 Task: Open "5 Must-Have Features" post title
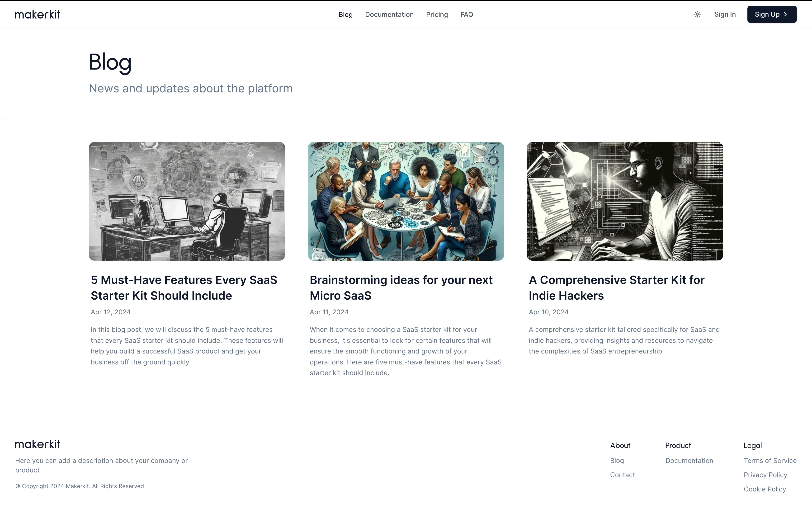tap(184, 287)
